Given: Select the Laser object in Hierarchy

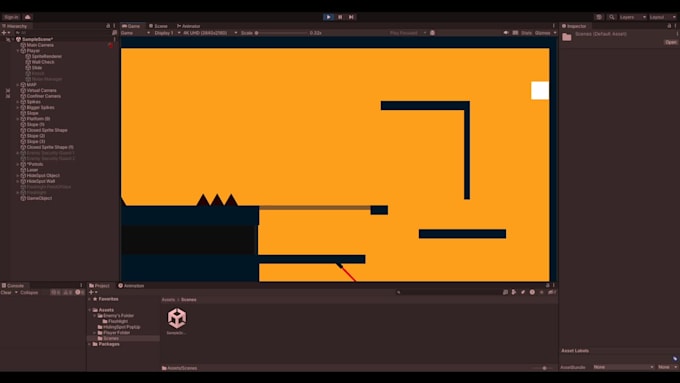Looking at the screenshot, I should coord(32,170).
